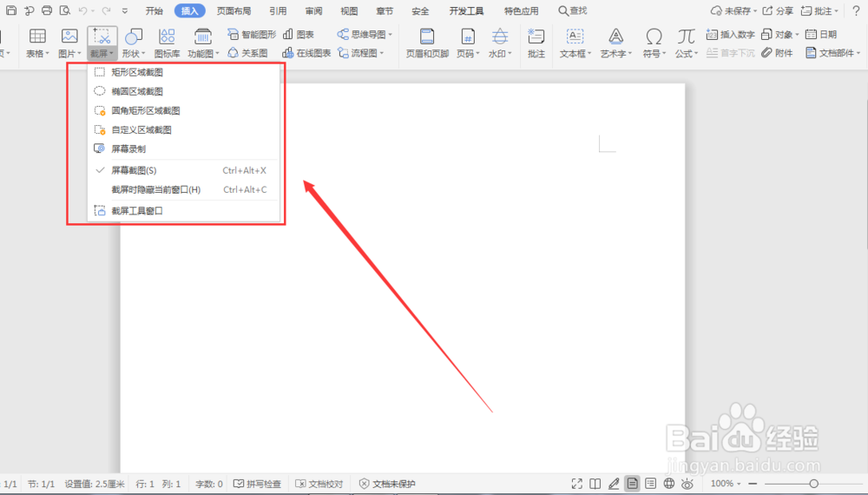Screen dimensions: 868x495
Task: Click the Save icon in quick access bar
Action: [x=11, y=10]
